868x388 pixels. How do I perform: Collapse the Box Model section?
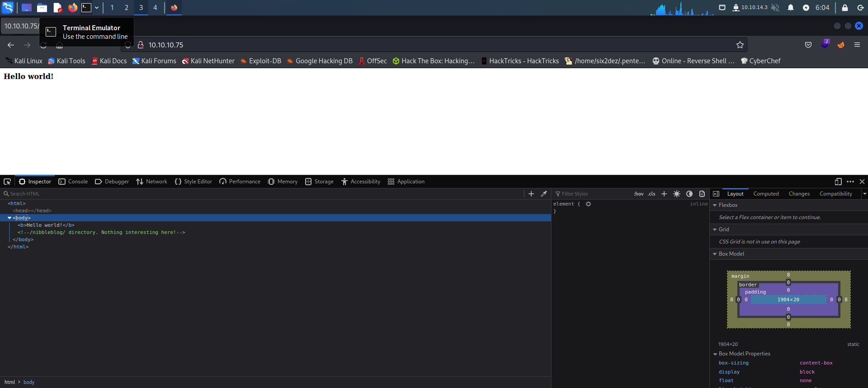tap(715, 254)
